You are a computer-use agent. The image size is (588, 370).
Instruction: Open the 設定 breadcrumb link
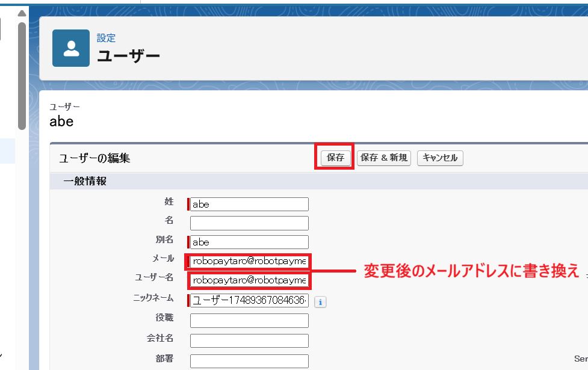(106, 38)
